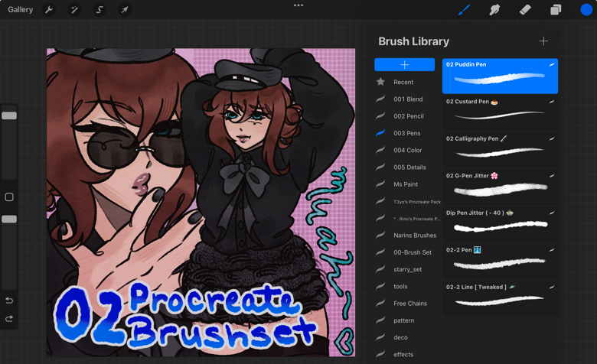Tap the square modify button in sidebar
The image size is (597, 364).
click(9, 197)
